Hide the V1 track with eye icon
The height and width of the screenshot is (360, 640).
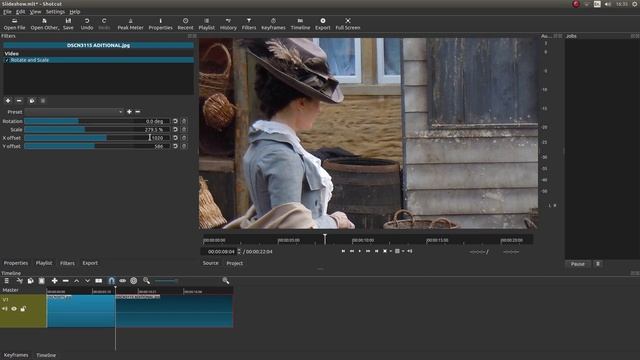(x=14, y=309)
